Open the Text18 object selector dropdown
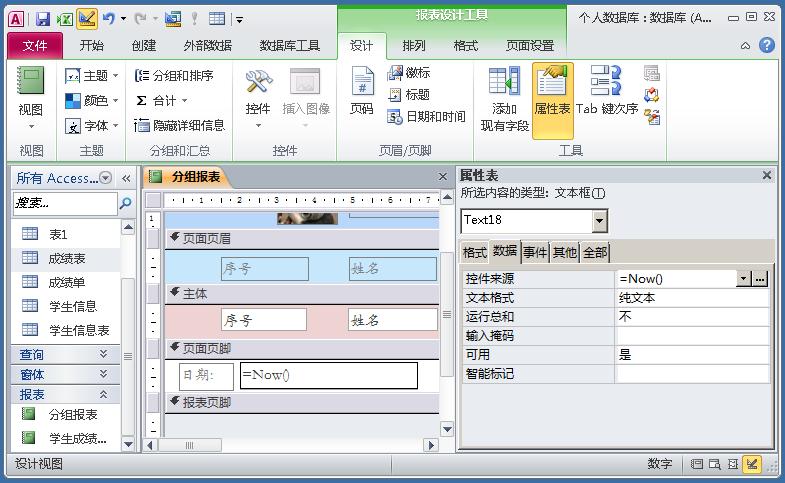The width and height of the screenshot is (785, 483). (x=599, y=221)
